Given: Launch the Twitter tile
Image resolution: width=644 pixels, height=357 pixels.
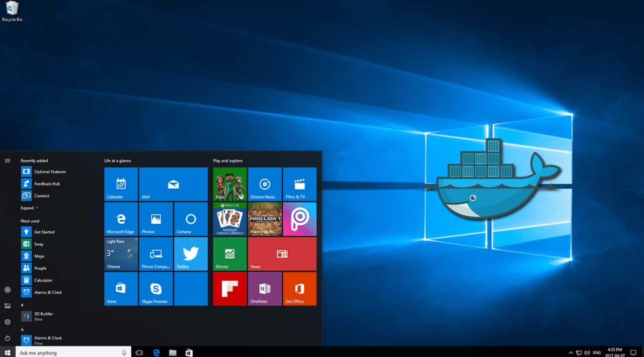Looking at the screenshot, I should [191, 254].
